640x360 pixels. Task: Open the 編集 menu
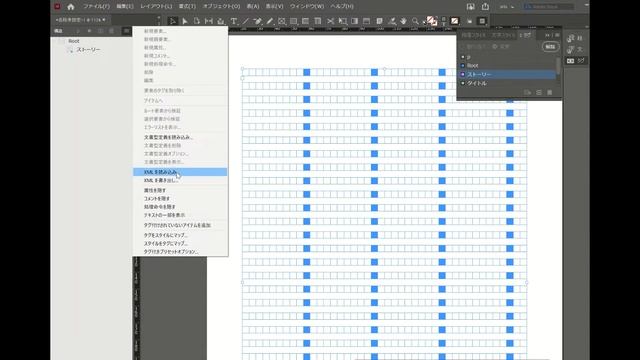pyautogui.click(x=124, y=7)
